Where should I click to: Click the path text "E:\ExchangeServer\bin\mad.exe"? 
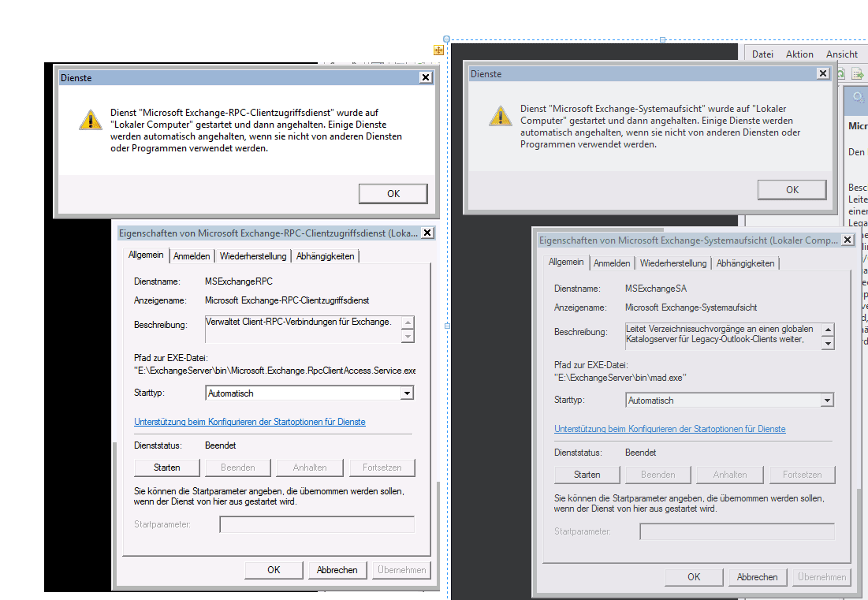(620, 378)
